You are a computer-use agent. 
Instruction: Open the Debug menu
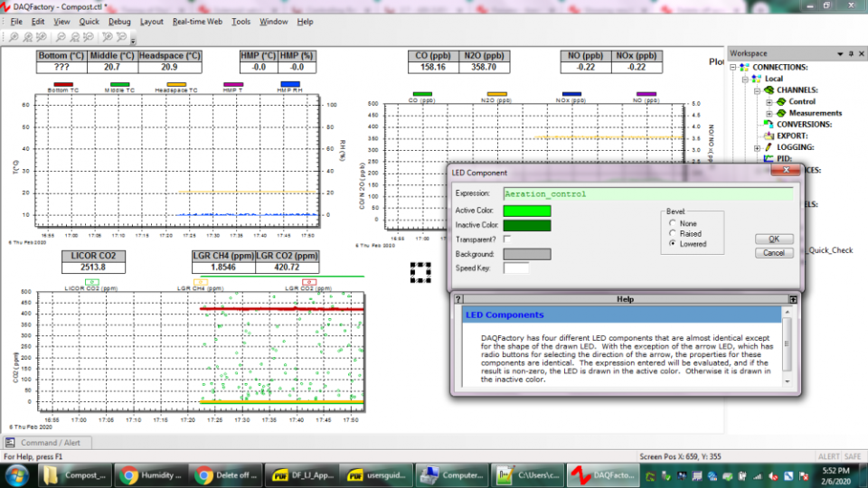pos(119,22)
